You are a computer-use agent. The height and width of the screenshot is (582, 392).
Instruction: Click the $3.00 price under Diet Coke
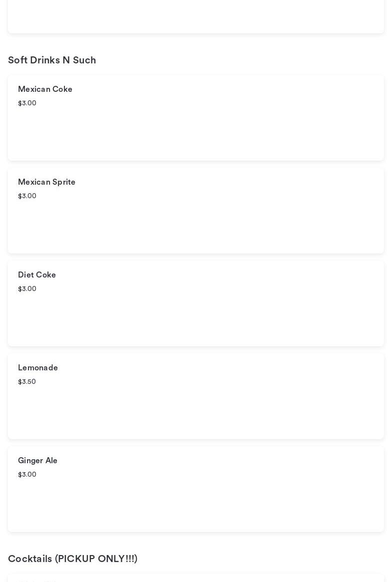pyautogui.click(x=27, y=289)
